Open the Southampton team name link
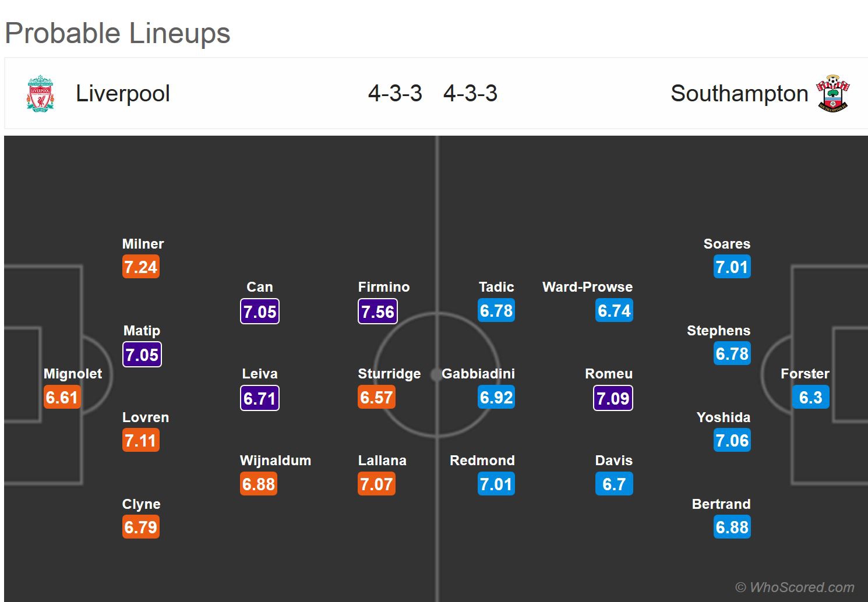The width and height of the screenshot is (868, 602). coord(739,93)
